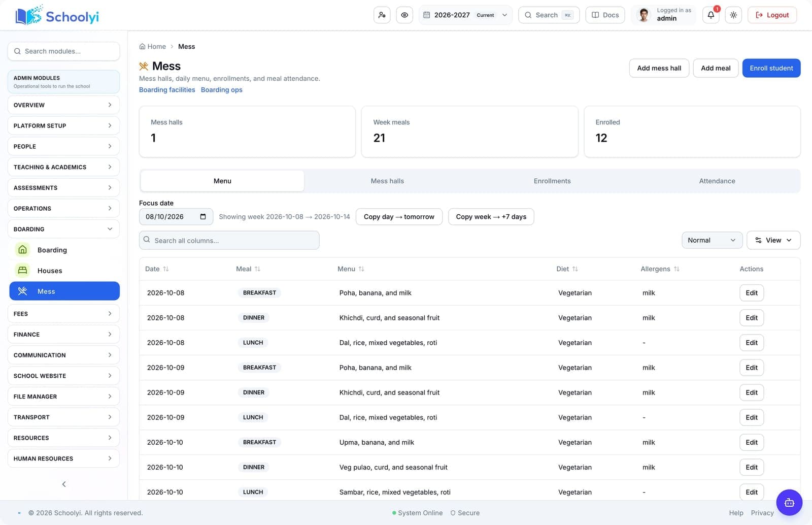Open Boarding ops link

coord(222,90)
